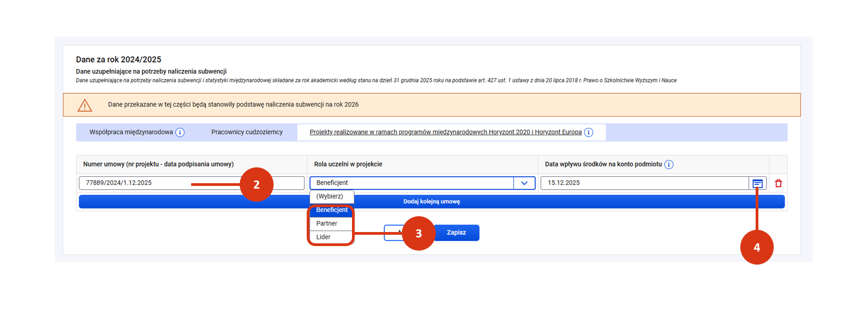868x313 pixels.
Task: Click the Zapisz button
Action: (456, 233)
